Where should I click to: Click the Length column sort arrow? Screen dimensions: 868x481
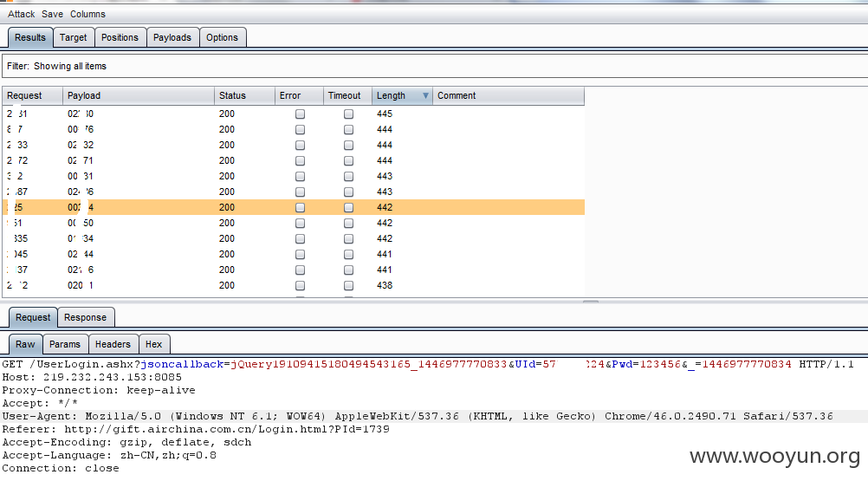[x=425, y=95]
